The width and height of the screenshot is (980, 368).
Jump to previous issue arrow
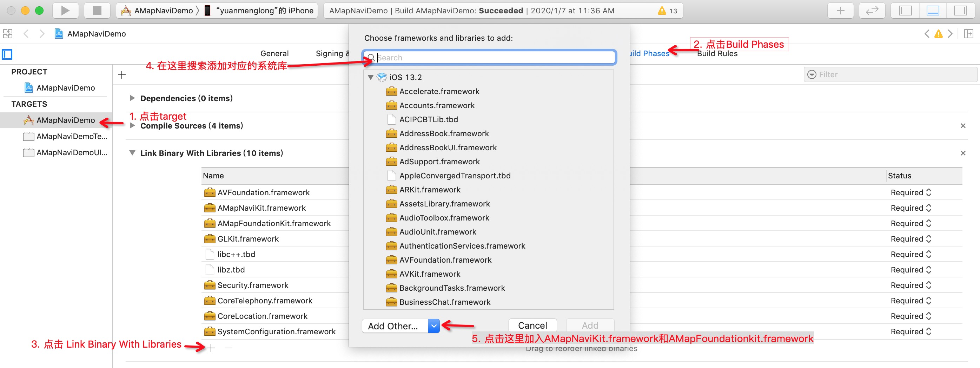[927, 34]
